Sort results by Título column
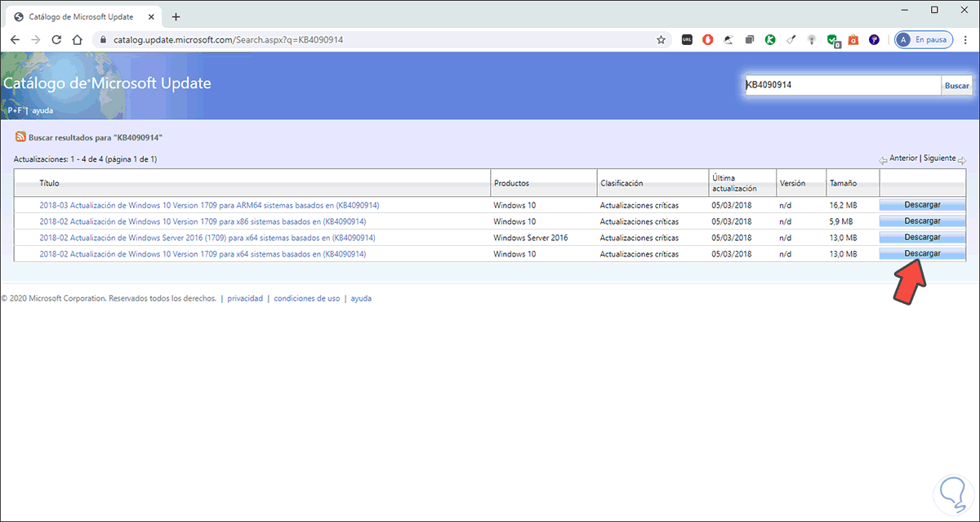The image size is (980, 522). coord(49,183)
